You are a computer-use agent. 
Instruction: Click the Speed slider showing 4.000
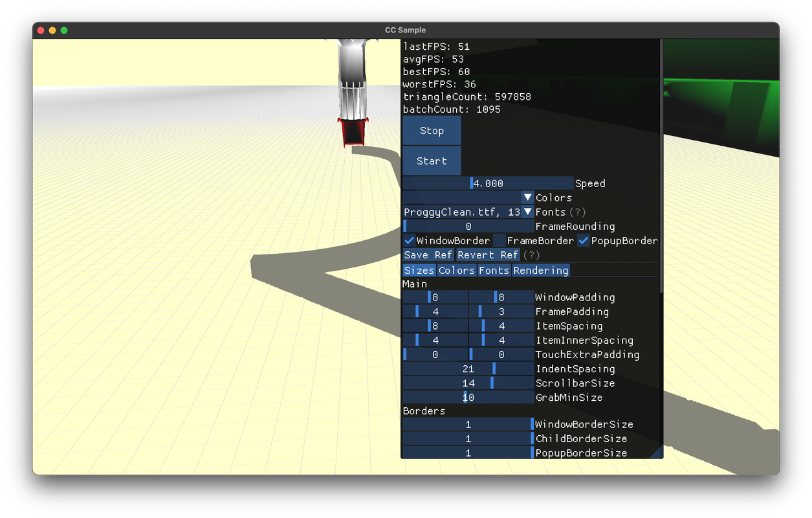pos(488,183)
